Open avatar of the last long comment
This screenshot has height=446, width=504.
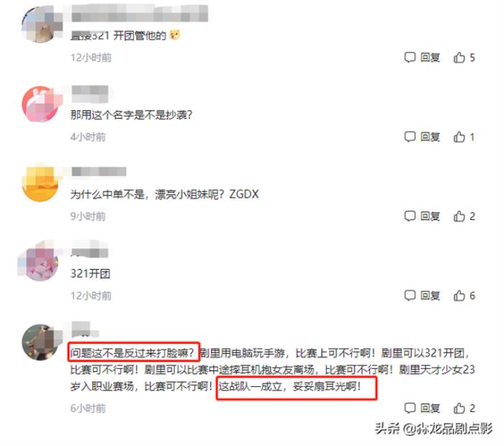40,342
